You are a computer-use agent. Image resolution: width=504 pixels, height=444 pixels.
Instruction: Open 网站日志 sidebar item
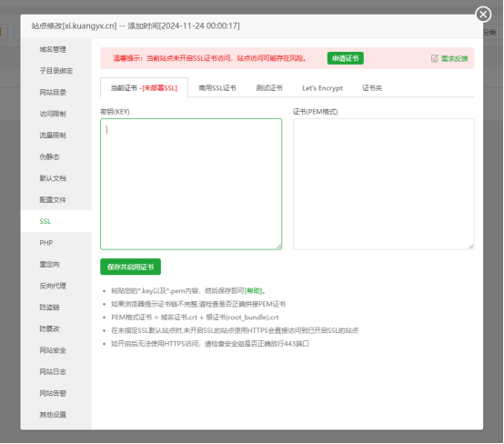point(55,371)
